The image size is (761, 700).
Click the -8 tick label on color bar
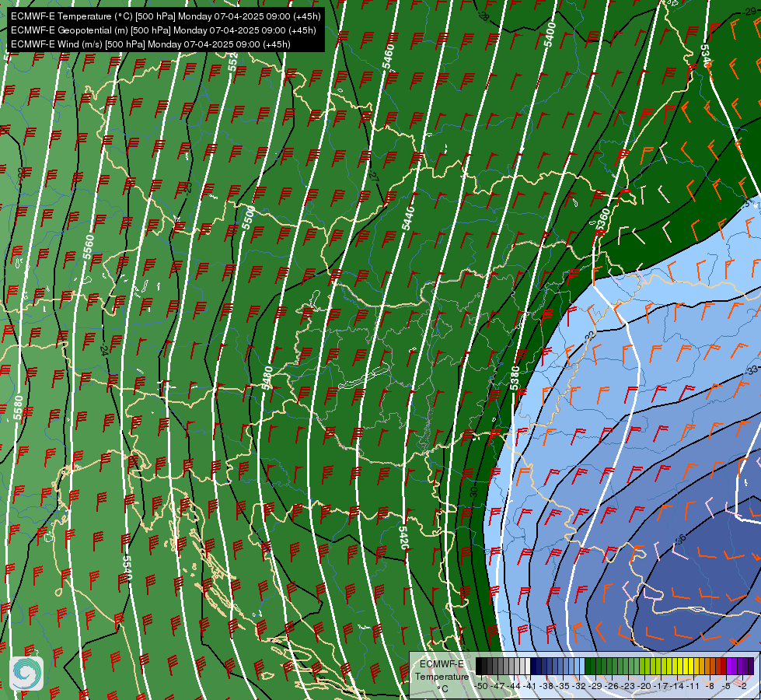(710, 687)
